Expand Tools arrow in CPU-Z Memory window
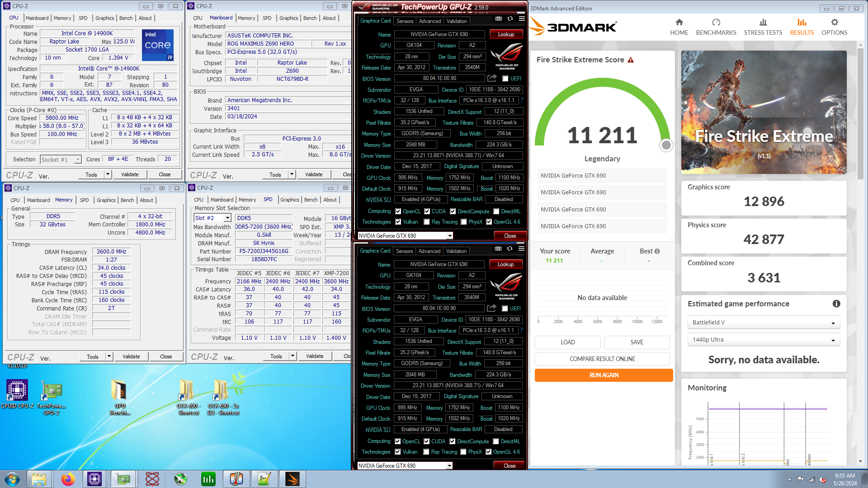The height and width of the screenshot is (488, 868). tap(109, 357)
